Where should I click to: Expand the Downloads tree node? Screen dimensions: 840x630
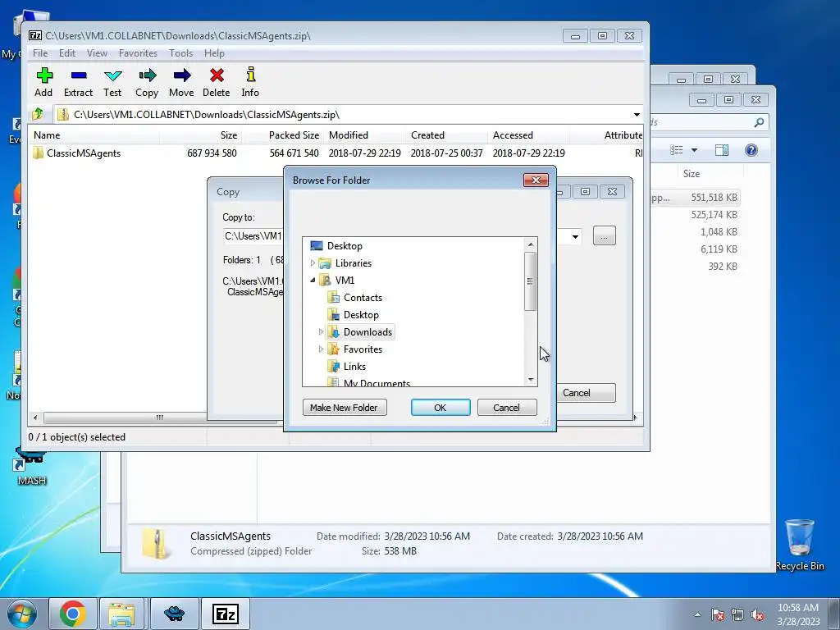click(321, 332)
